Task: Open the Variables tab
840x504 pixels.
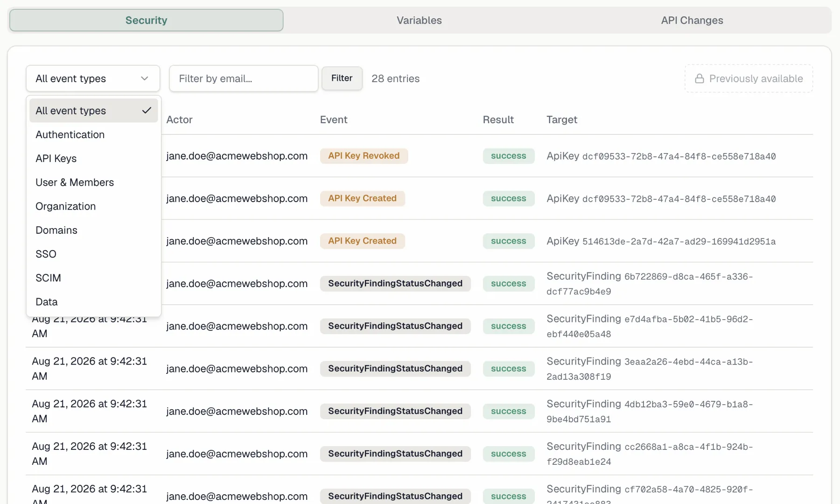Action: [419, 20]
